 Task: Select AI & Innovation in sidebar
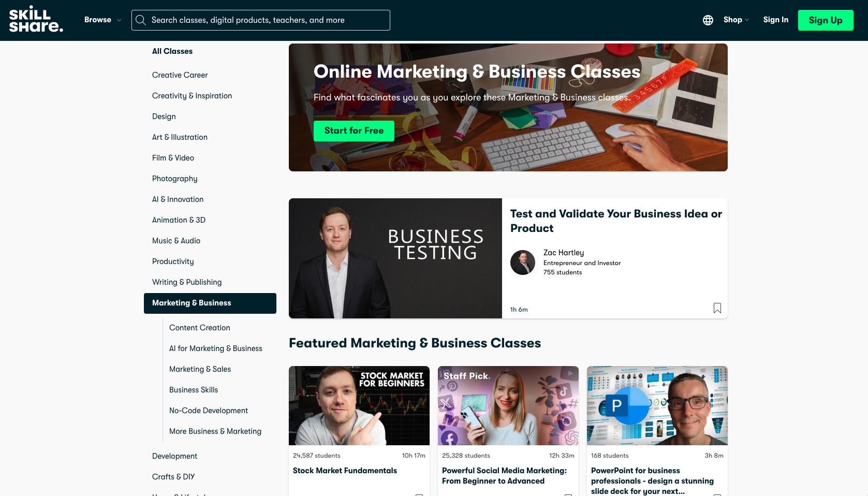tap(178, 199)
